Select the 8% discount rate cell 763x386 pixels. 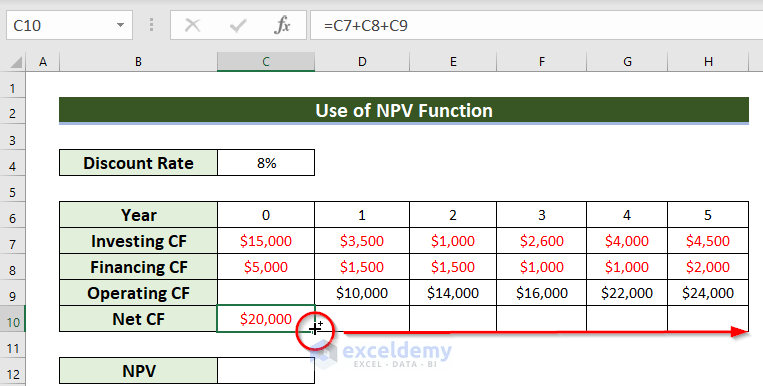[266, 163]
